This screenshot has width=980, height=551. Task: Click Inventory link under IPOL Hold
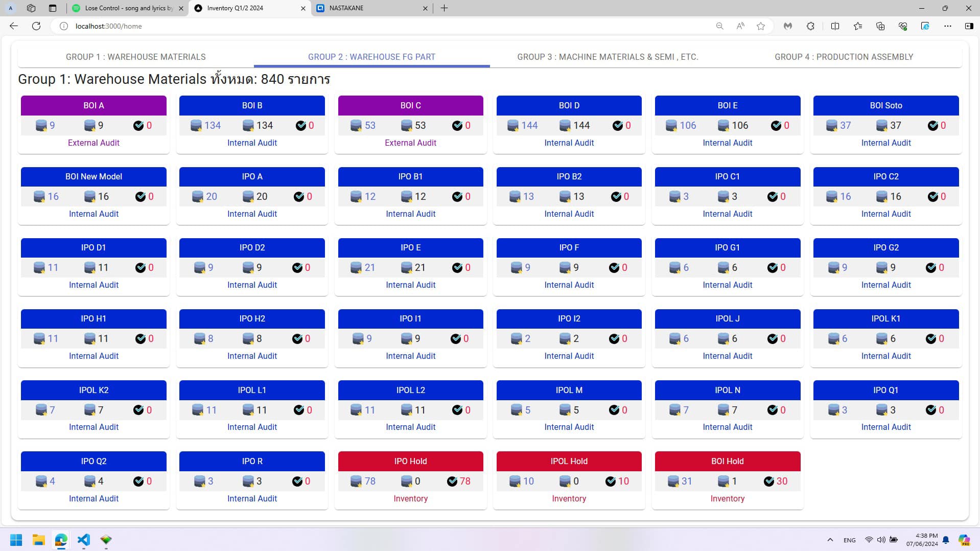coord(569,499)
